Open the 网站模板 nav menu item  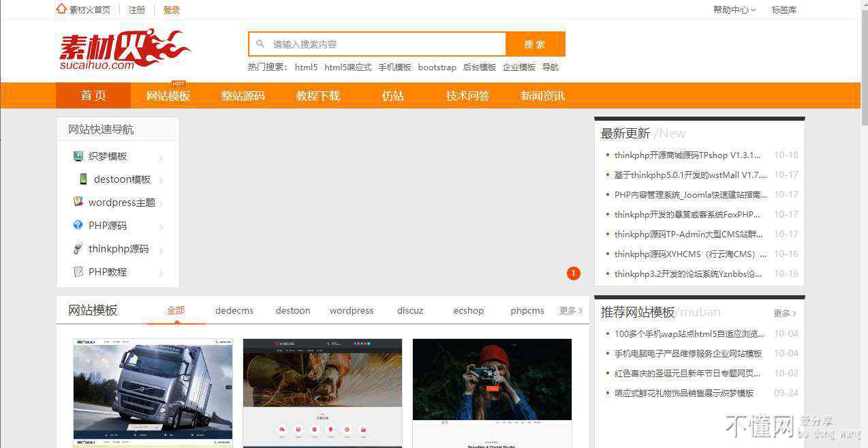click(x=168, y=95)
